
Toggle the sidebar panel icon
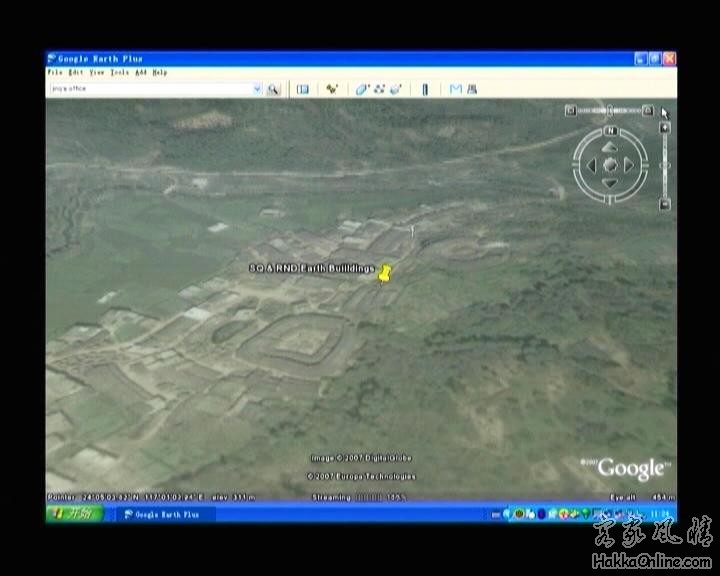tap(303, 89)
